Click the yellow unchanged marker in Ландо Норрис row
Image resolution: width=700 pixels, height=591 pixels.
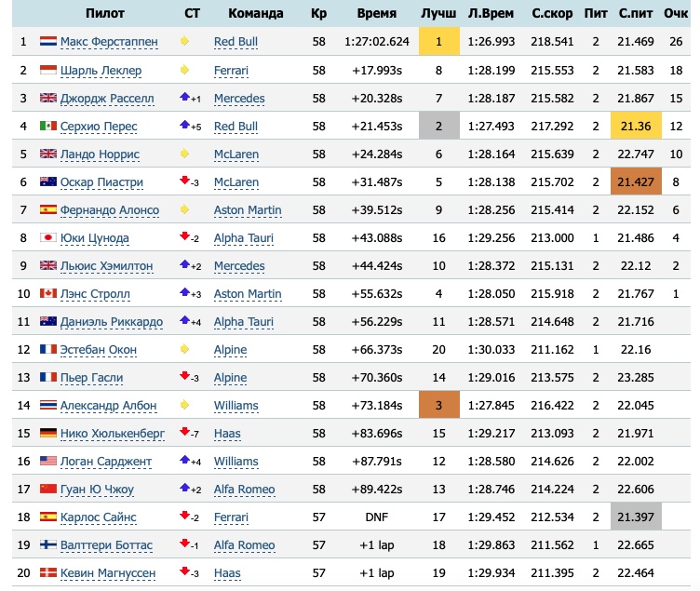point(184,154)
